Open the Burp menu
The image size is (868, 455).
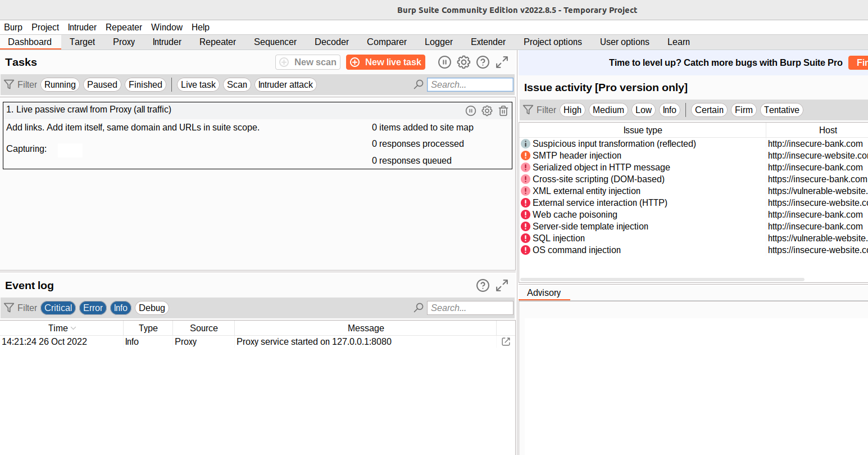13,27
